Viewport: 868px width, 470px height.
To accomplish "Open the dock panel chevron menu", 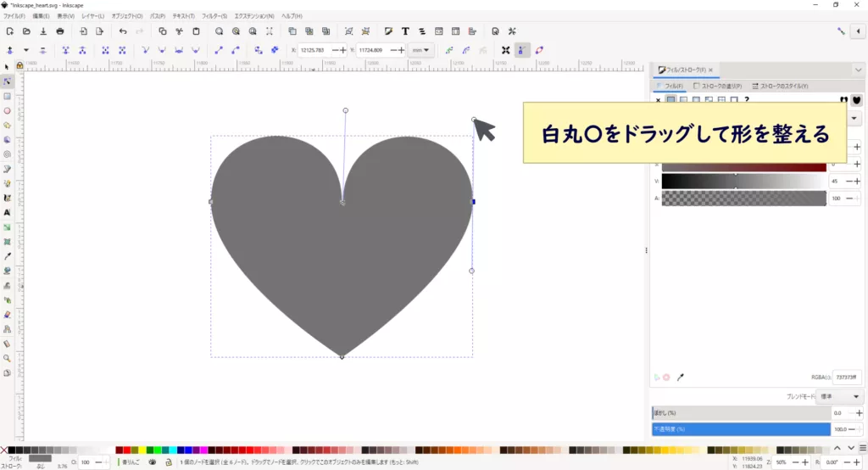I will [858, 70].
